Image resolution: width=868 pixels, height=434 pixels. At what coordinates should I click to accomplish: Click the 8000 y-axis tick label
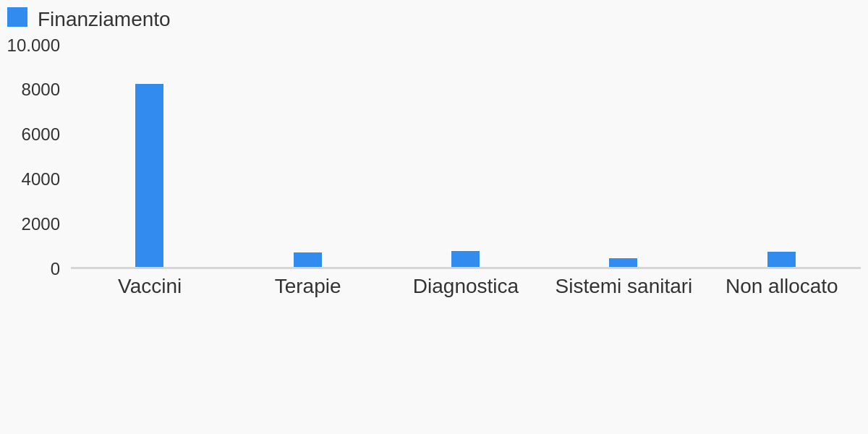41,90
